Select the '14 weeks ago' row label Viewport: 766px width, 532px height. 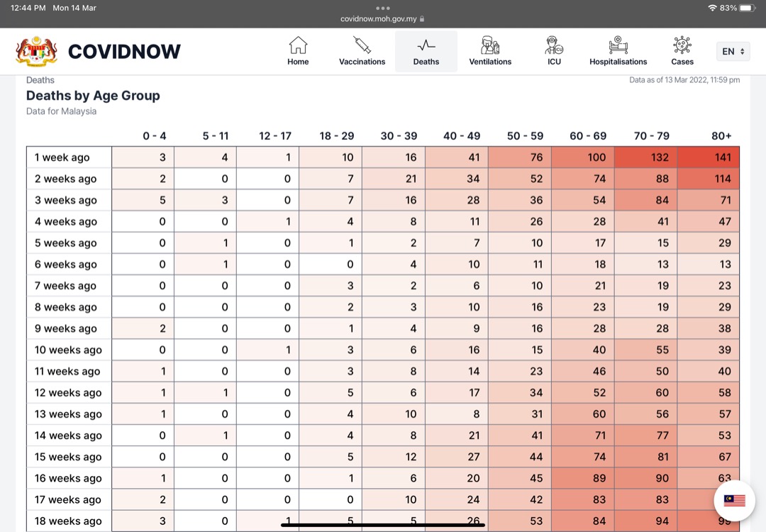point(68,436)
